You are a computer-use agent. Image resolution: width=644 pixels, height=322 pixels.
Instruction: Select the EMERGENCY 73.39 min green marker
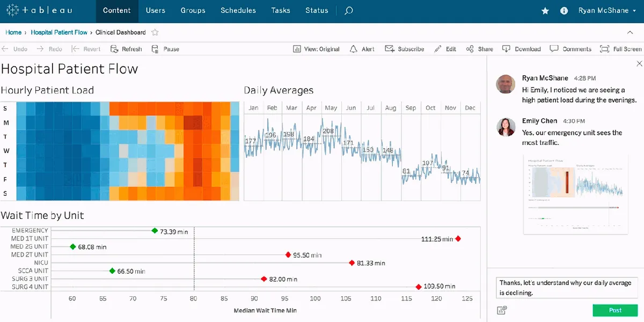pyautogui.click(x=155, y=231)
